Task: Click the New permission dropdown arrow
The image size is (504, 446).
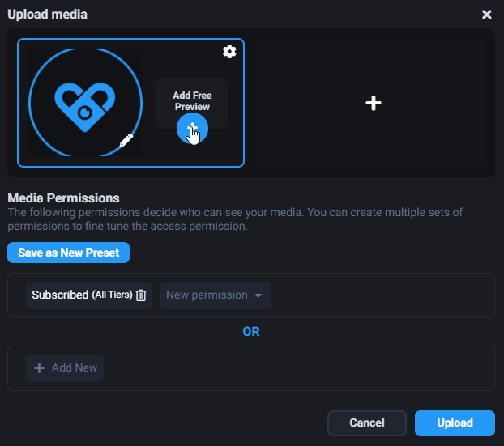Action: point(258,295)
